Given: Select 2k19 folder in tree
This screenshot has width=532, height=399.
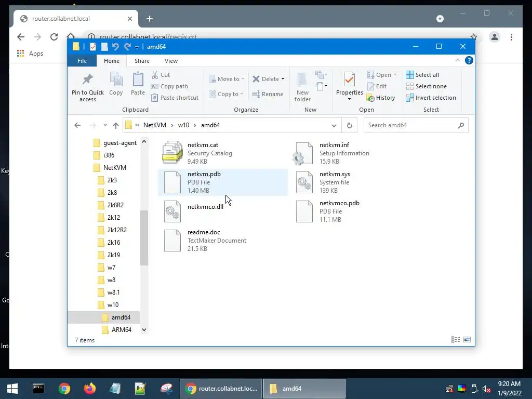Looking at the screenshot, I should point(109,255).
